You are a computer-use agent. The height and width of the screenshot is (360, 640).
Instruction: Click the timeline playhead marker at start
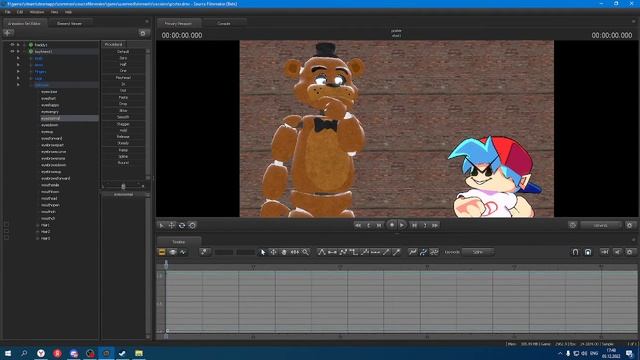(x=166, y=265)
